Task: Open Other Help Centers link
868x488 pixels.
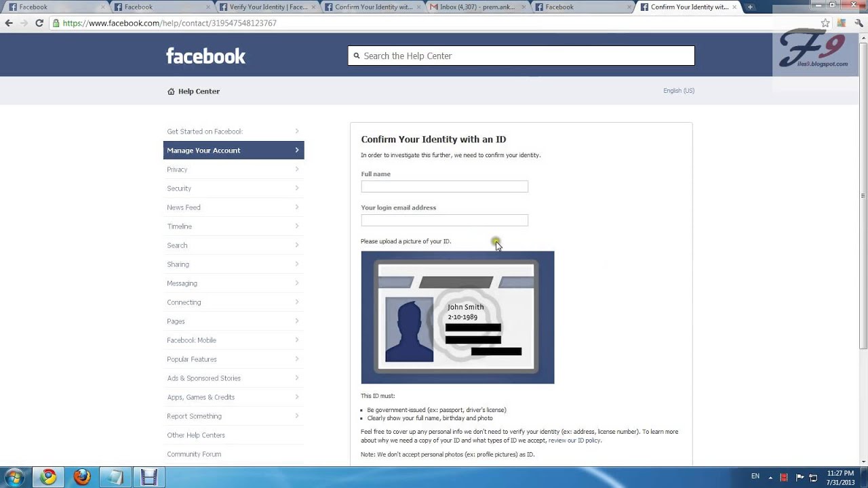Action: (196, 435)
